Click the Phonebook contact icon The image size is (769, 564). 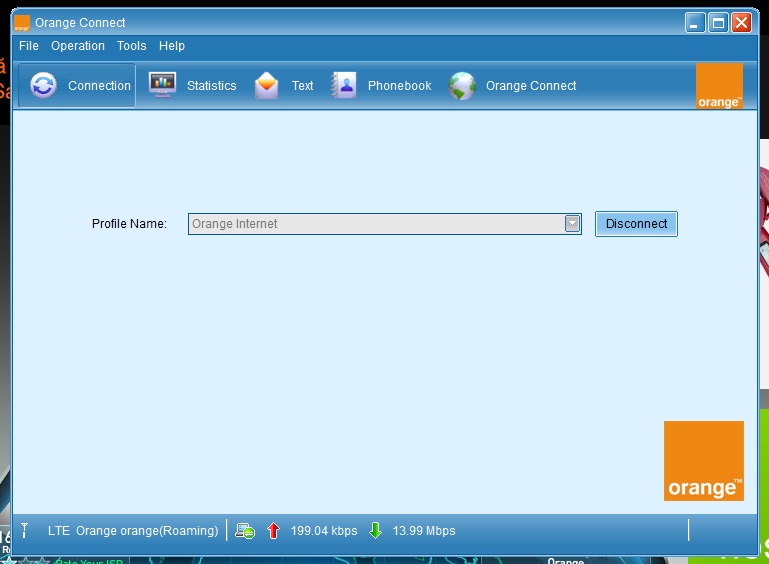[x=343, y=85]
